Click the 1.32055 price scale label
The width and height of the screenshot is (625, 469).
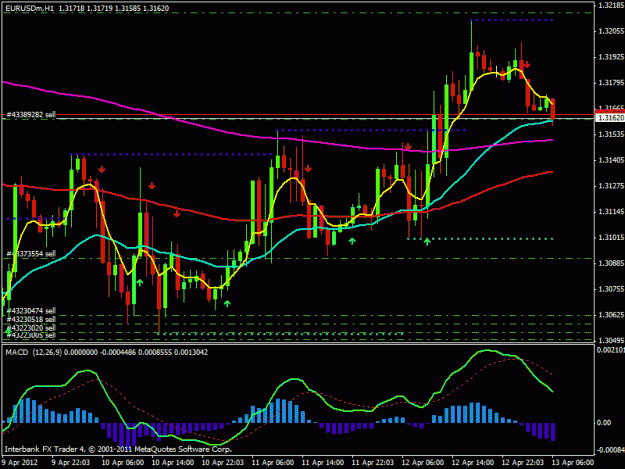[x=611, y=31]
